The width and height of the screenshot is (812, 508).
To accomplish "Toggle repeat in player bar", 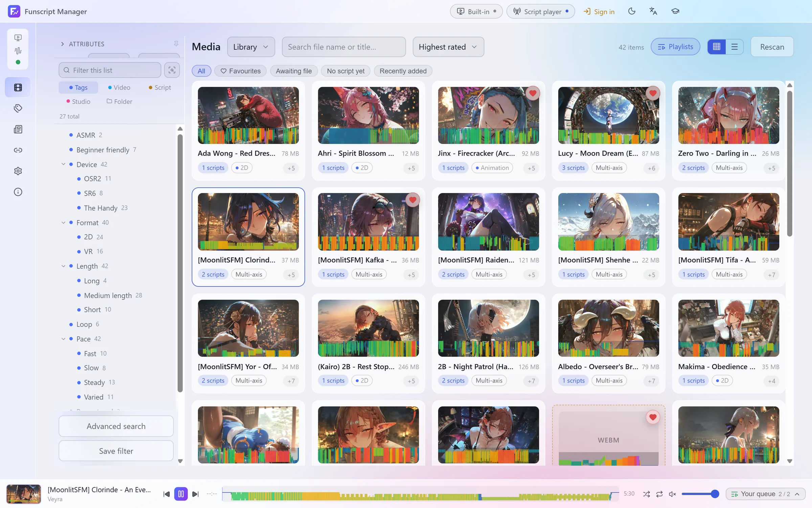I will click(x=659, y=494).
